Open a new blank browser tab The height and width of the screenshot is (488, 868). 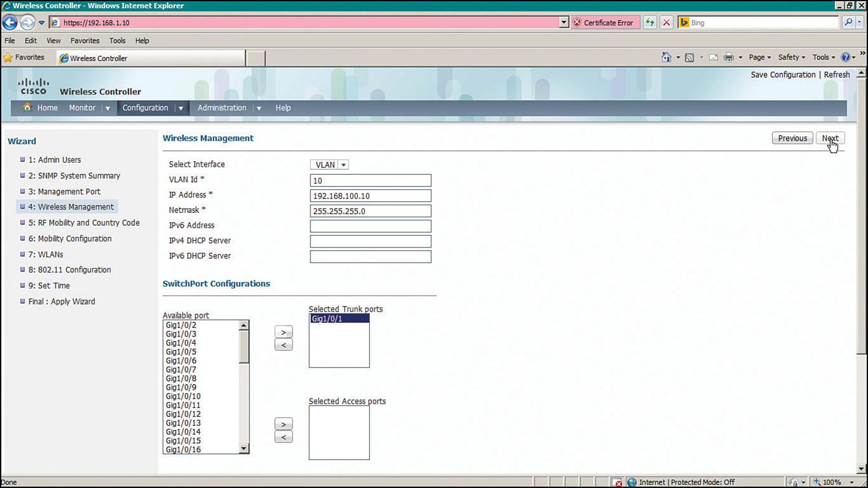pyautogui.click(x=256, y=58)
